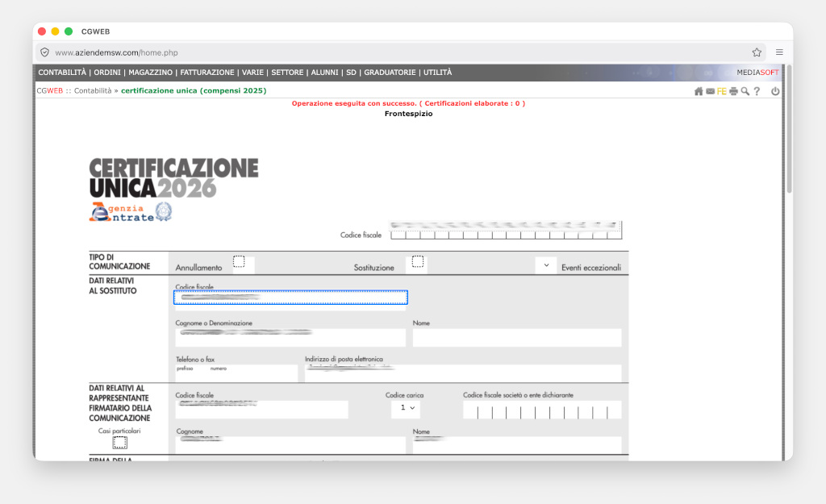Click the substitute's Nome input field

pyautogui.click(x=516, y=337)
